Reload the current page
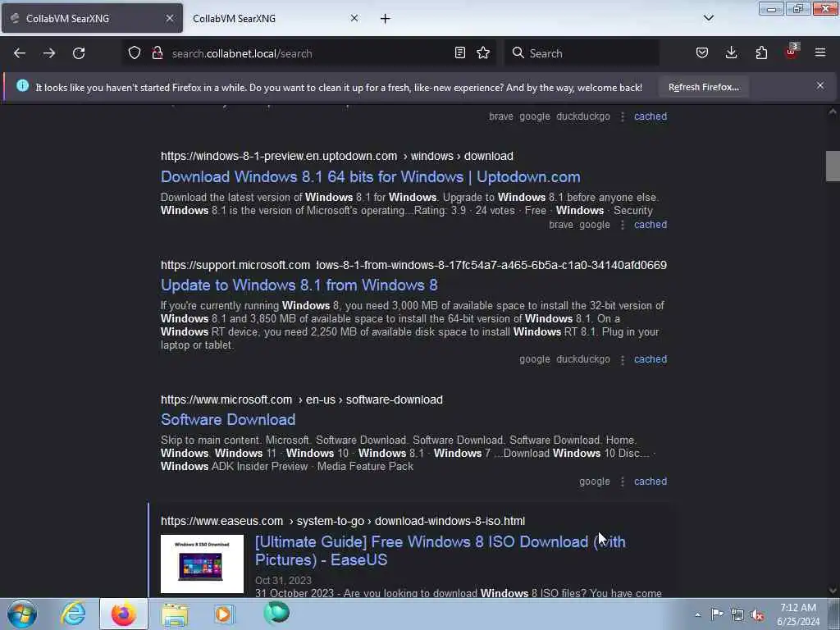This screenshot has width=840, height=630. coord(79,53)
